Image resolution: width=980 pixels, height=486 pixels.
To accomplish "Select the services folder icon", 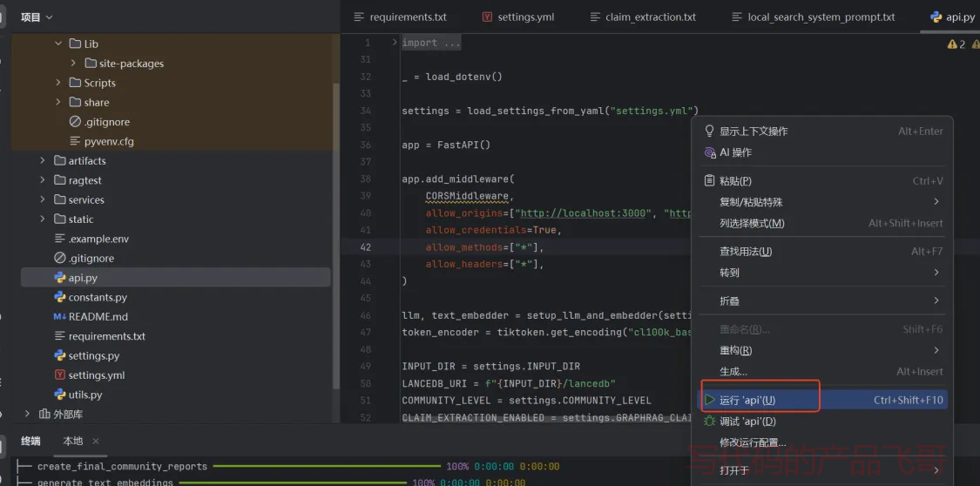I will [60, 200].
